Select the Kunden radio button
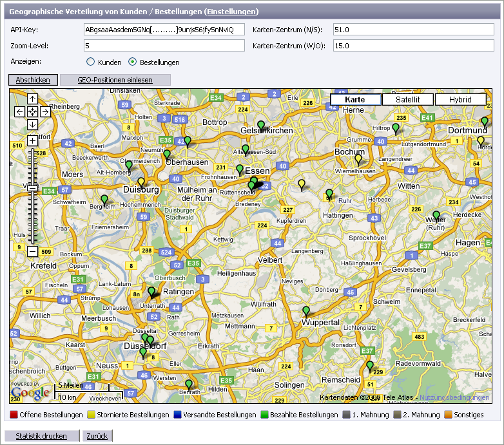Image resolution: width=504 pixels, height=445 pixels. pos(90,62)
